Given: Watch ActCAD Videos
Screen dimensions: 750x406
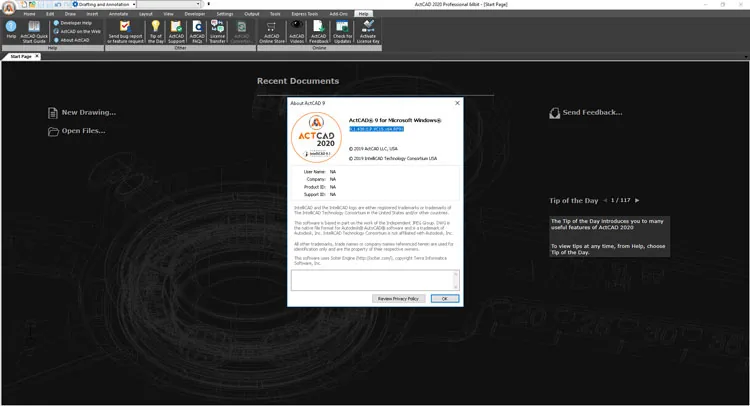Looking at the screenshot, I should click(297, 32).
